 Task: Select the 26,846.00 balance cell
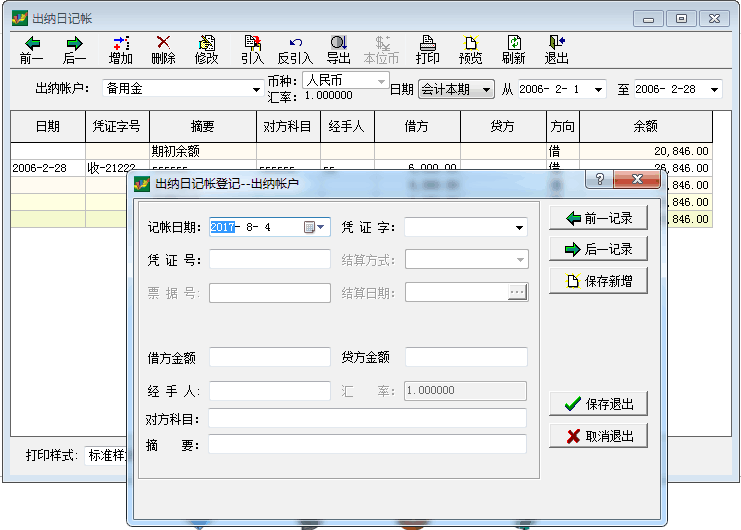646,168
